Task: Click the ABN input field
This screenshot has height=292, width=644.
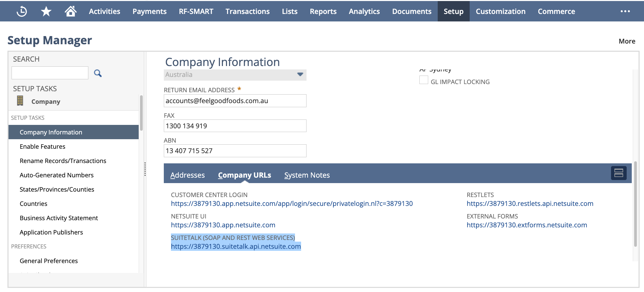Action: 235,151
